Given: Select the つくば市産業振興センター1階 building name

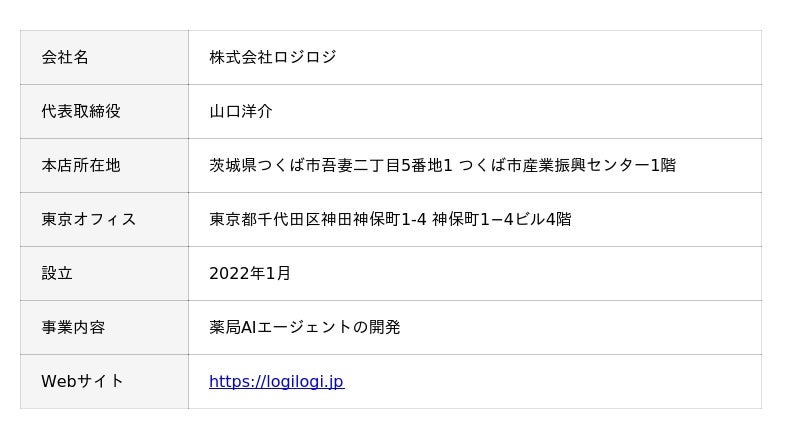Looking at the screenshot, I should pos(567,165).
